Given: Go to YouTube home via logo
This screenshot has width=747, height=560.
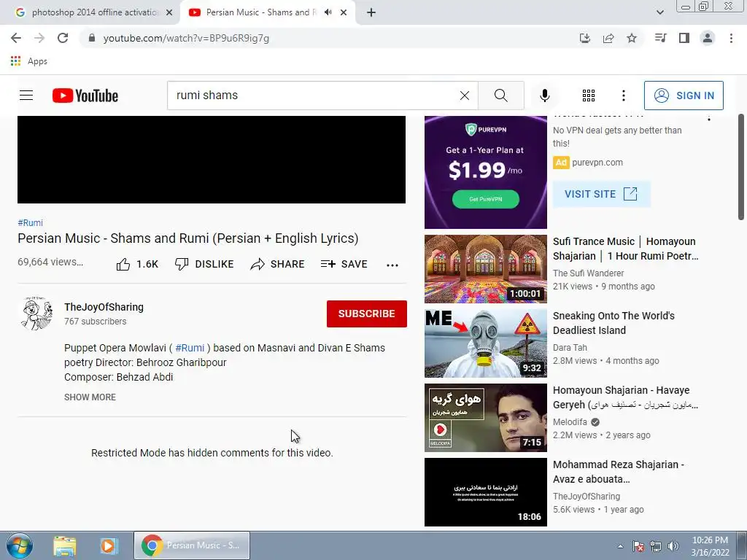Looking at the screenshot, I should pos(85,96).
